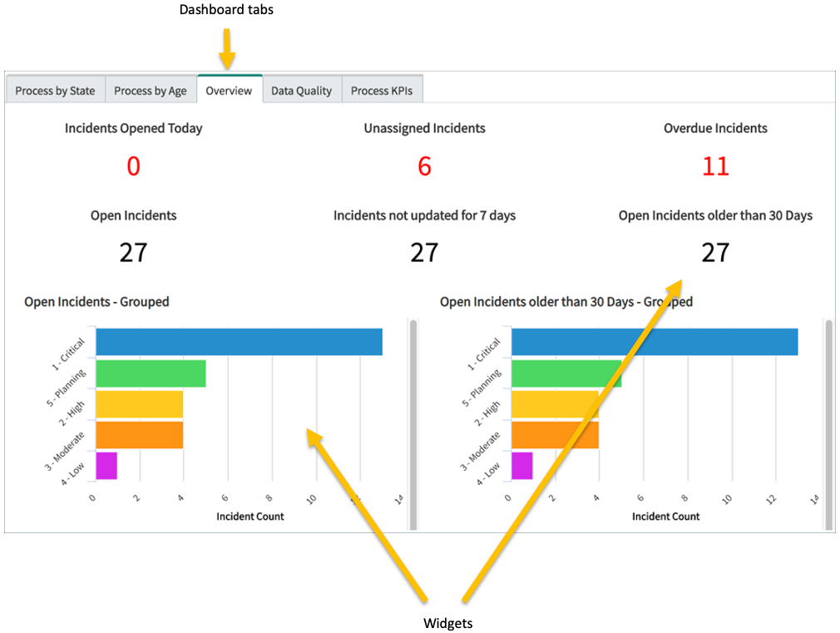
Task: Click the orange 3 - Moderate bar in left chart
Action: [x=140, y=436]
